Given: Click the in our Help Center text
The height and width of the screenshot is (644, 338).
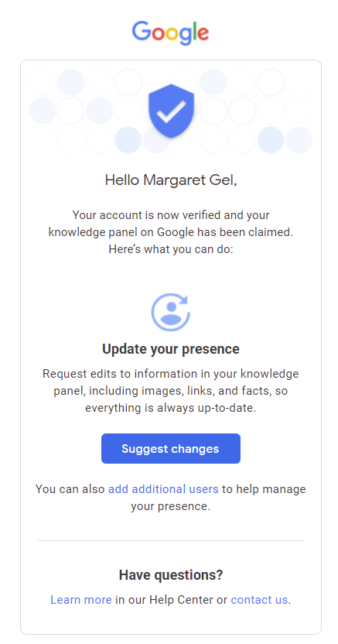Looking at the screenshot, I should pyautogui.click(x=172, y=600).
